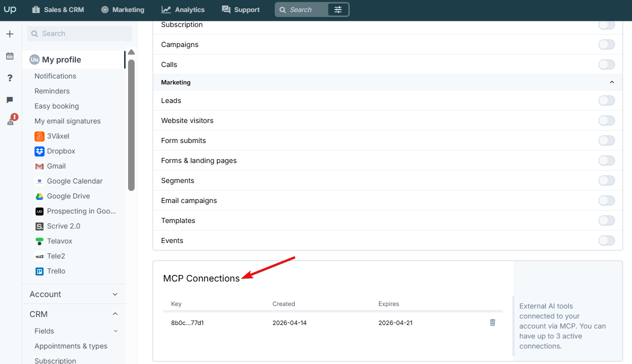Open the Sales & CRM menu
Screen dimensions: 632x364
point(58,9)
